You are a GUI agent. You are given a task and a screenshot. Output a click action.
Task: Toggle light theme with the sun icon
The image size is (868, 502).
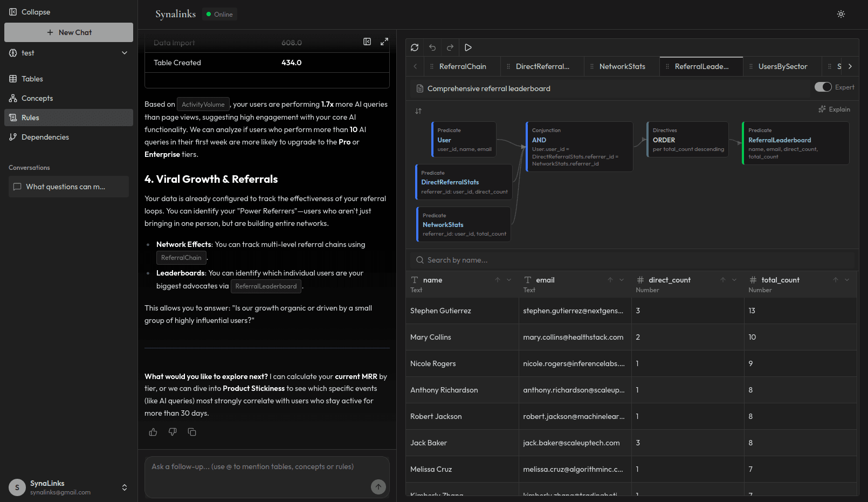(x=841, y=14)
